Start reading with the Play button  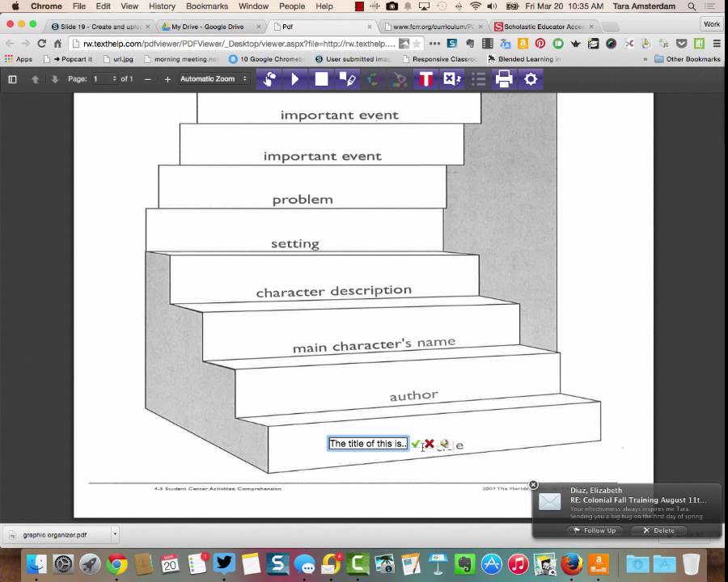pyautogui.click(x=295, y=79)
